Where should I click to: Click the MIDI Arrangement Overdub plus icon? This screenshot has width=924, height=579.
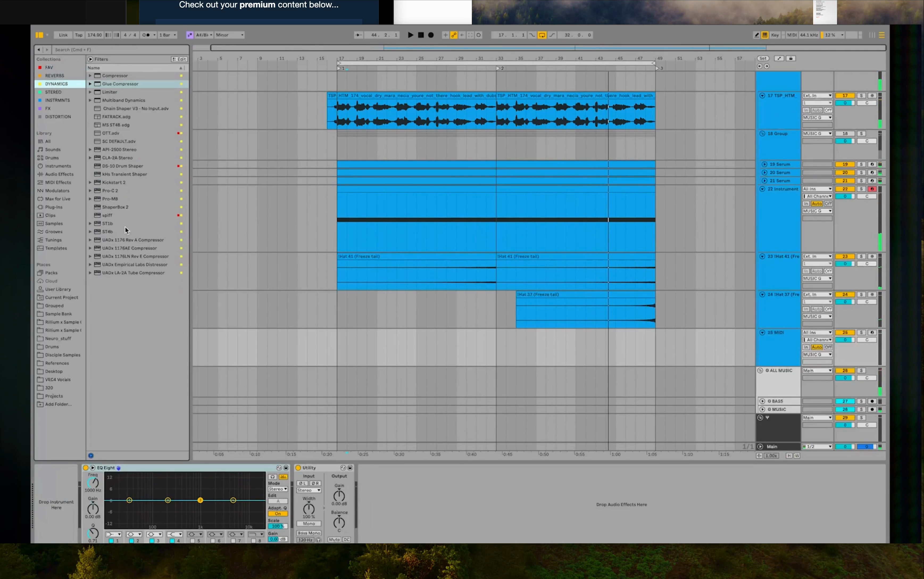(445, 35)
